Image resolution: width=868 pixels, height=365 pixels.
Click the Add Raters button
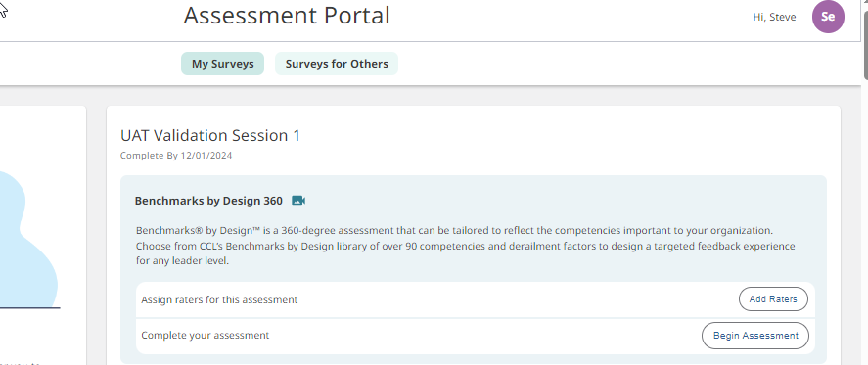click(773, 299)
